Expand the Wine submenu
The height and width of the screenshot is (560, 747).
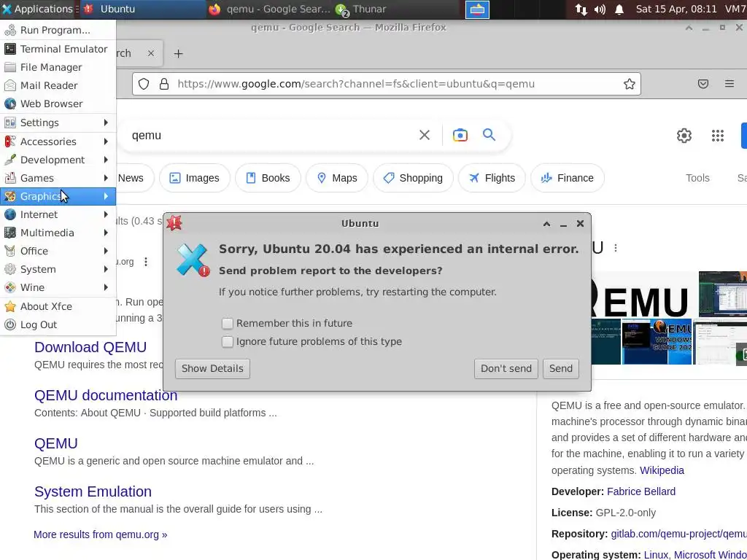point(58,287)
